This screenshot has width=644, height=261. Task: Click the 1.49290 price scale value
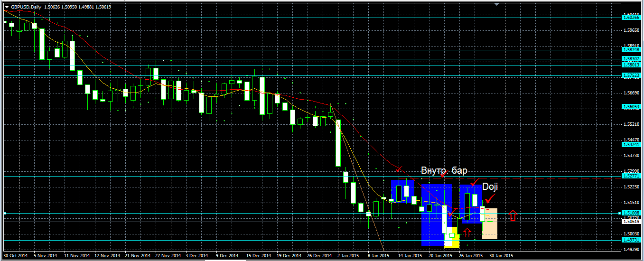point(632,249)
